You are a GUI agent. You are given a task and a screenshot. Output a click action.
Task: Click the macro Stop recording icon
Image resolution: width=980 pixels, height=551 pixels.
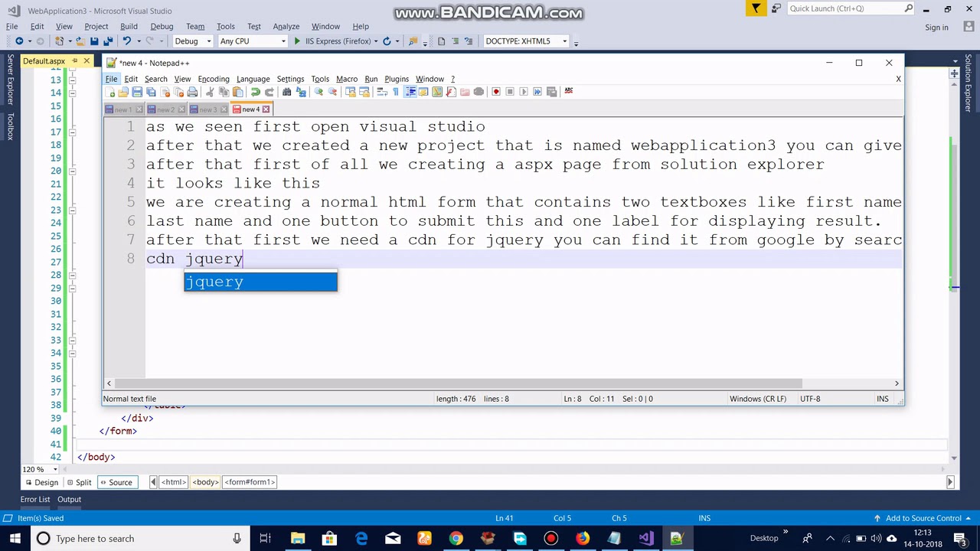coord(510,92)
